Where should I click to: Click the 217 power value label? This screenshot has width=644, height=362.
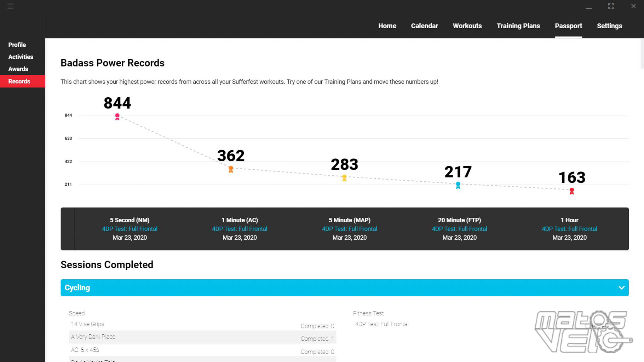[x=458, y=172]
